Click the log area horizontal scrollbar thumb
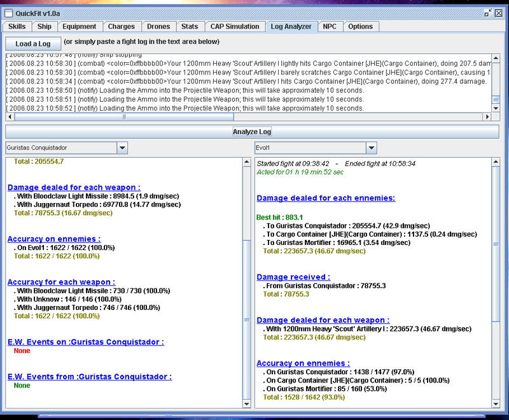 (124, 117)
